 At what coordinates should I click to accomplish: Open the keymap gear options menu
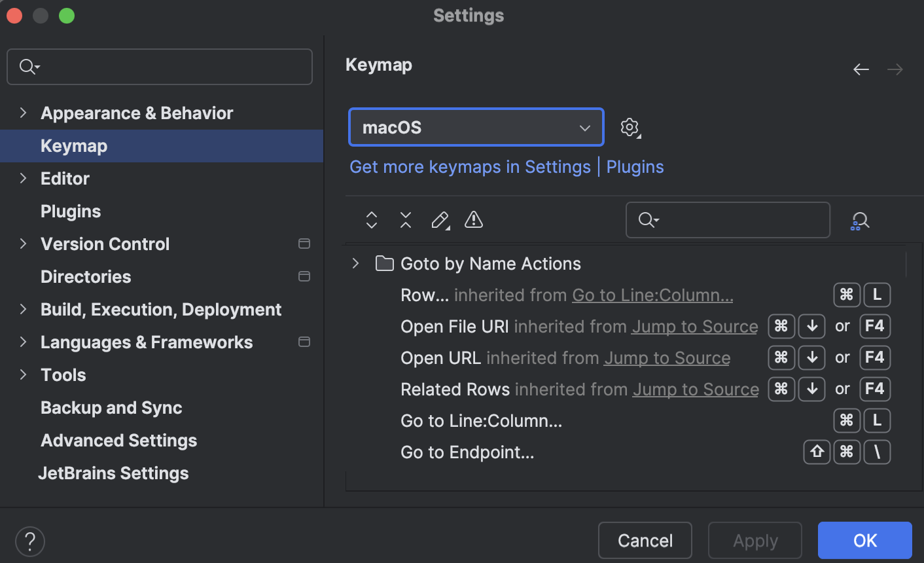click(630, 127)
